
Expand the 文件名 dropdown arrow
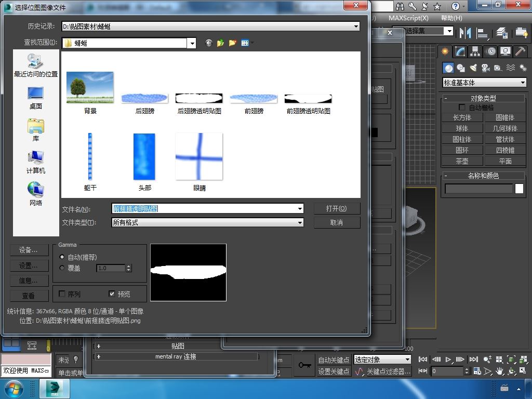(300, 209)
